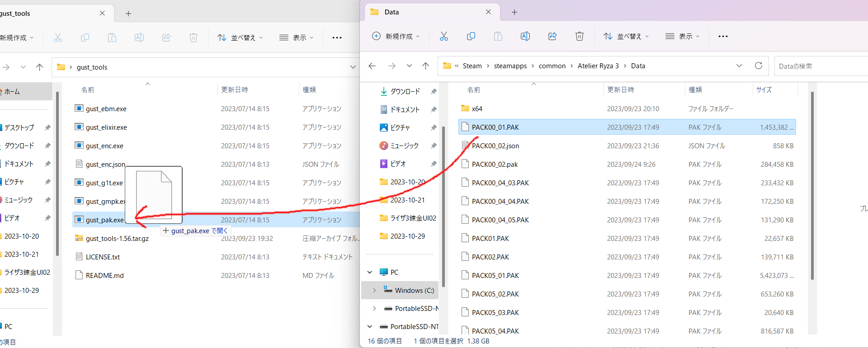Add a new tab in Data window
This screenshot has height=348, width=868.
(x=514, y=12)
